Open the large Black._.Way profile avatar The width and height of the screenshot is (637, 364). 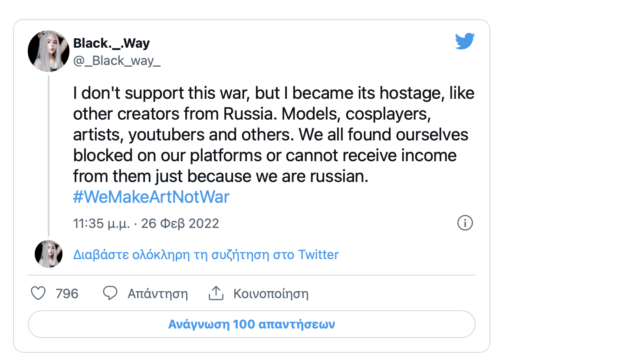[49, 51]
